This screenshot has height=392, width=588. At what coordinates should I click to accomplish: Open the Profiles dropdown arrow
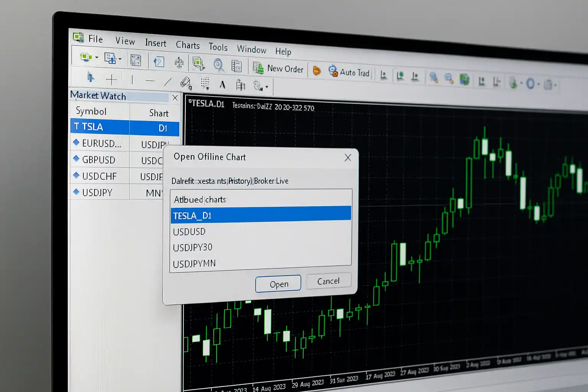pos(120,59)
